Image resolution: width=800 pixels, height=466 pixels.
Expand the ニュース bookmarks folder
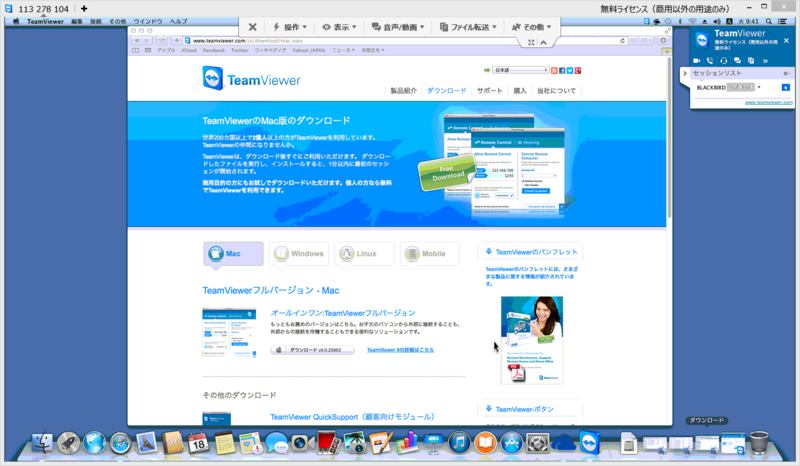(343, 50)
